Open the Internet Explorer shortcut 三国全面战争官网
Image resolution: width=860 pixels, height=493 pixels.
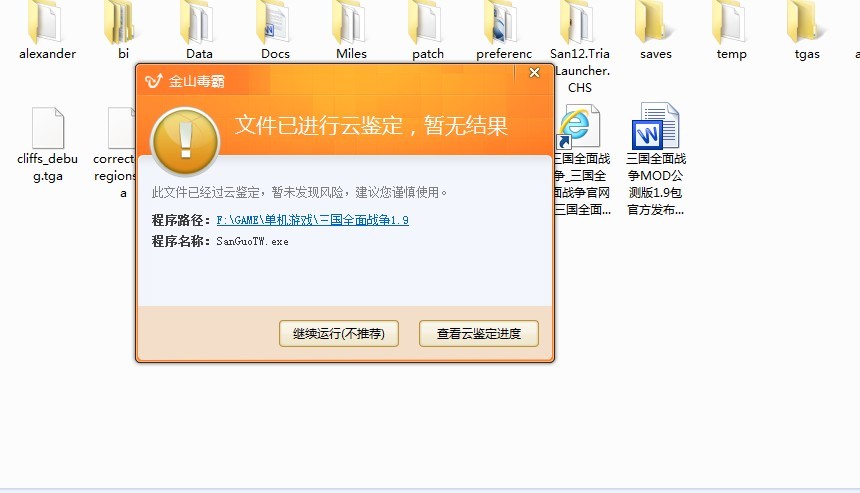580,160
